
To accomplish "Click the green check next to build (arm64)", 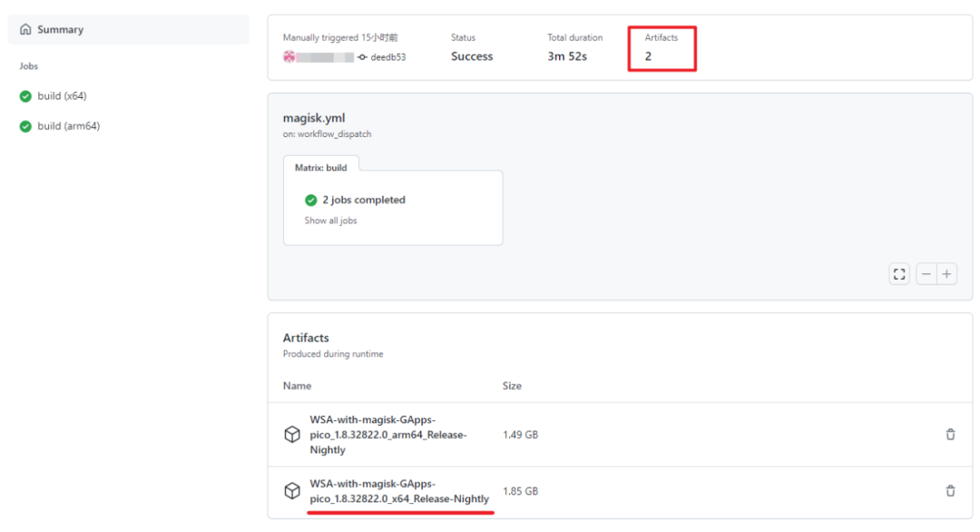I will pos(24,126).
